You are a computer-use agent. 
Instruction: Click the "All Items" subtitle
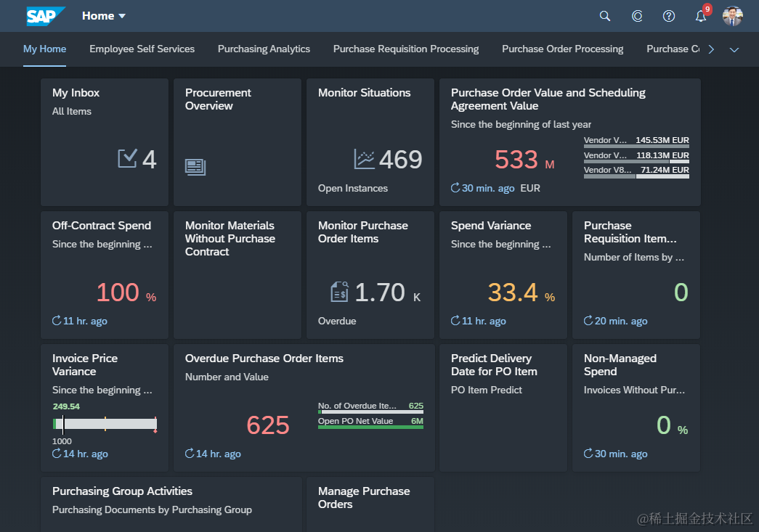point(72,111)
